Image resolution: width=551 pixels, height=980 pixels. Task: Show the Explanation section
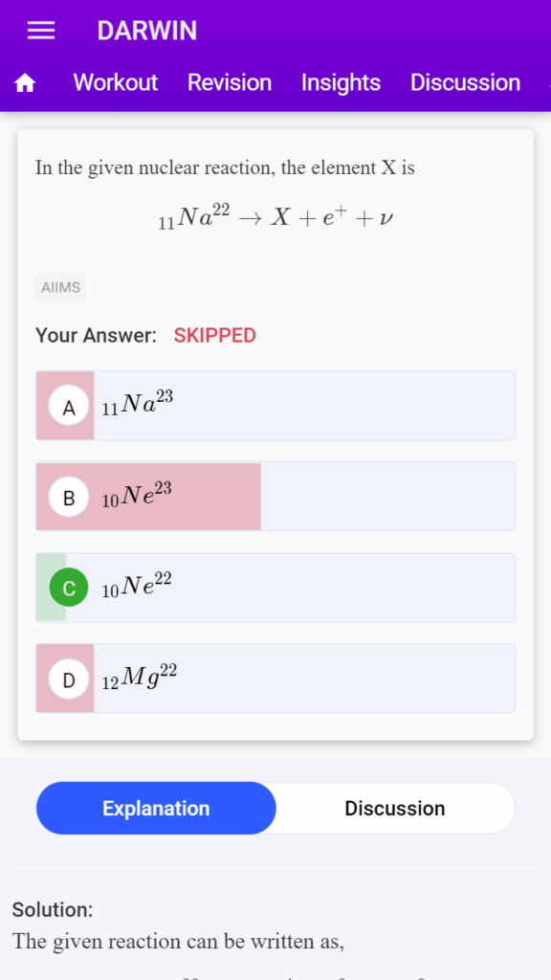[156, 808]
